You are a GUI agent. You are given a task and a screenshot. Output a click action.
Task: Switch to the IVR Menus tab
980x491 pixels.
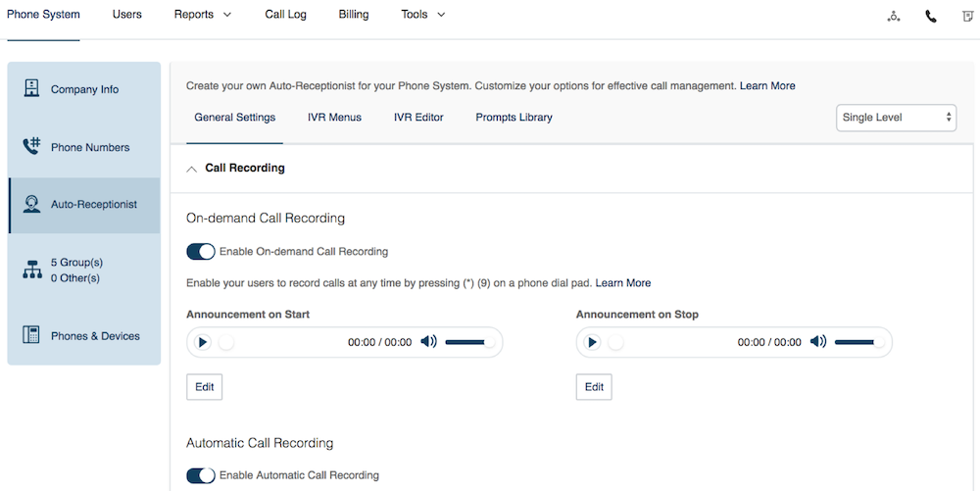(334, 118)
